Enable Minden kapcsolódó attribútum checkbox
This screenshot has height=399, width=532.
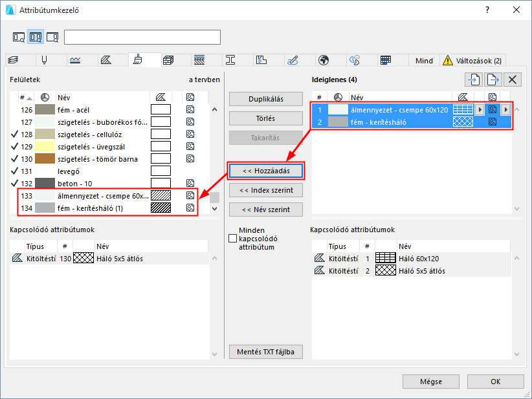[233, 239]
